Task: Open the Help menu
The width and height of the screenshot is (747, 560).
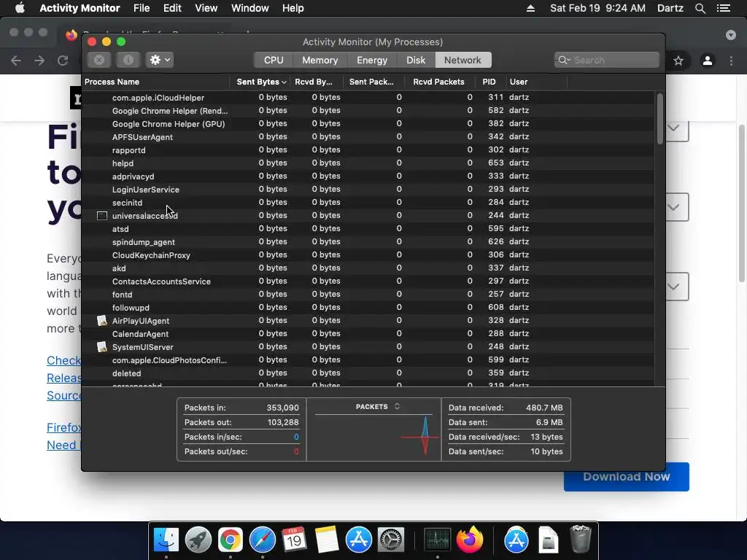Action: pyautogui.click(x=293, y=8)
